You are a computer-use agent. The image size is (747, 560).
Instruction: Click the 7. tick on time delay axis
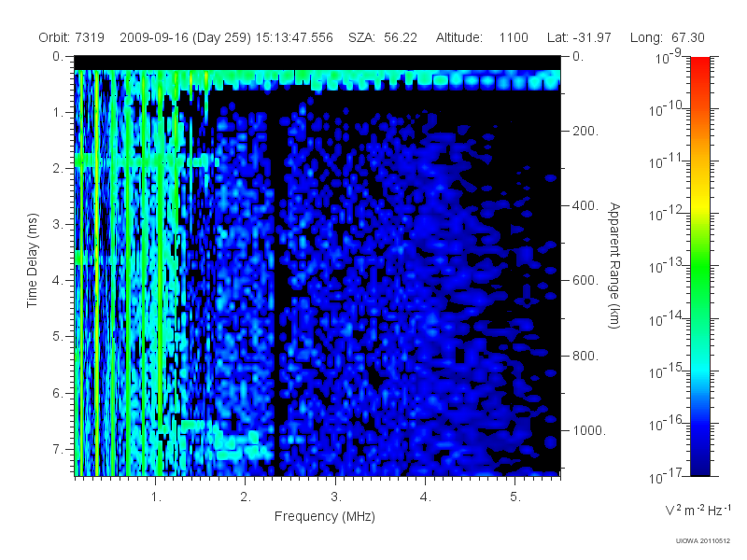(x=57, y=449)
